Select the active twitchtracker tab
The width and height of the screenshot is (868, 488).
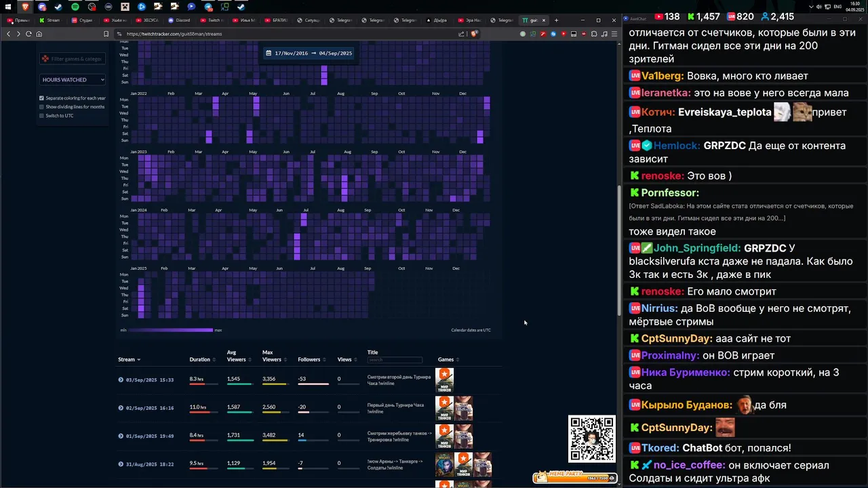(533, 20)
